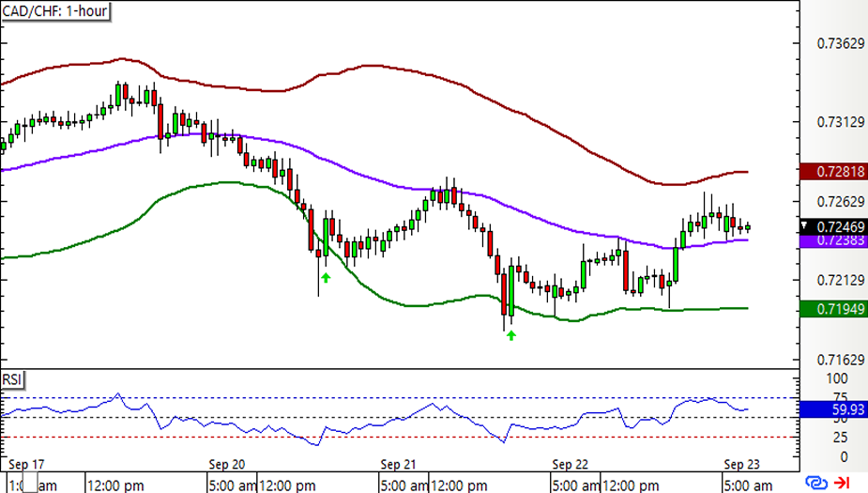Click the 0.72129 price axis label
Screen dimensions: 868x493
[841, 280]
